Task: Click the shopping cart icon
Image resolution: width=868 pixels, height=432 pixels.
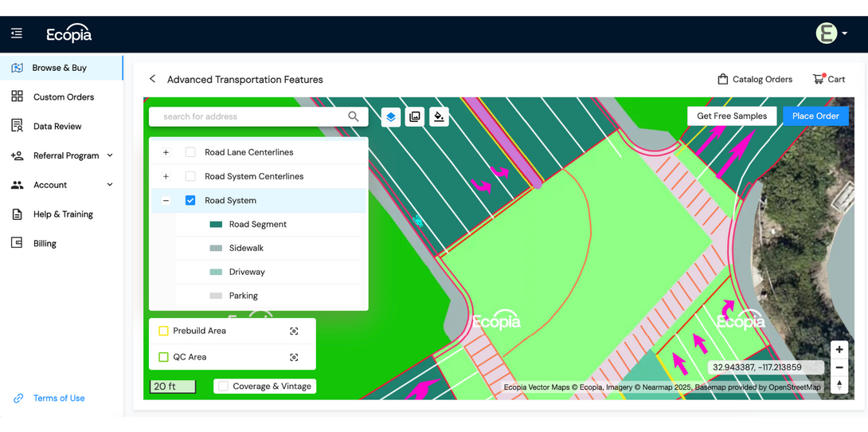Action: 818,79
